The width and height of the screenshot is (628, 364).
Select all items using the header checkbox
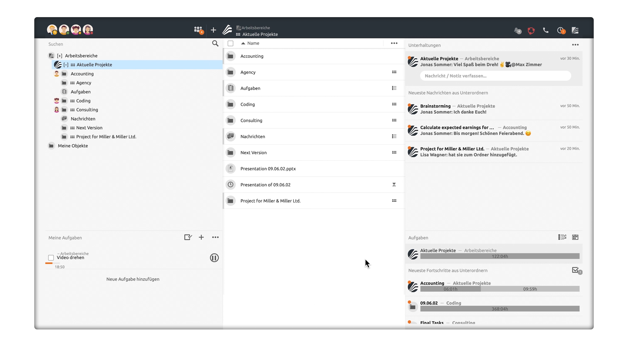pos(230,43)
